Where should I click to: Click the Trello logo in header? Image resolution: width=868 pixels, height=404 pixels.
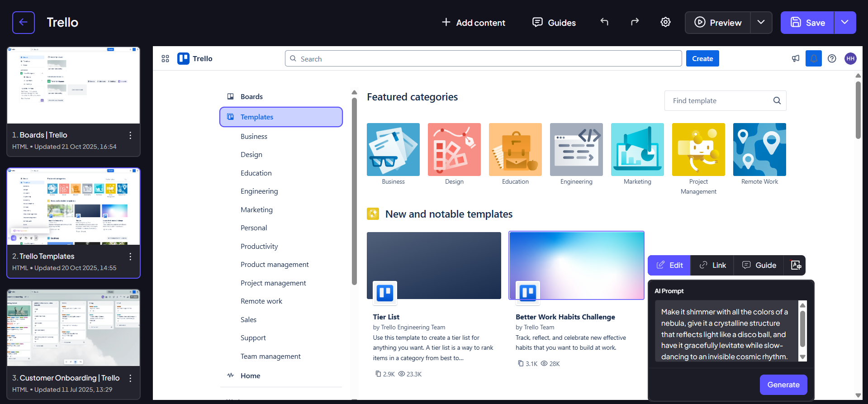point(195,59)
